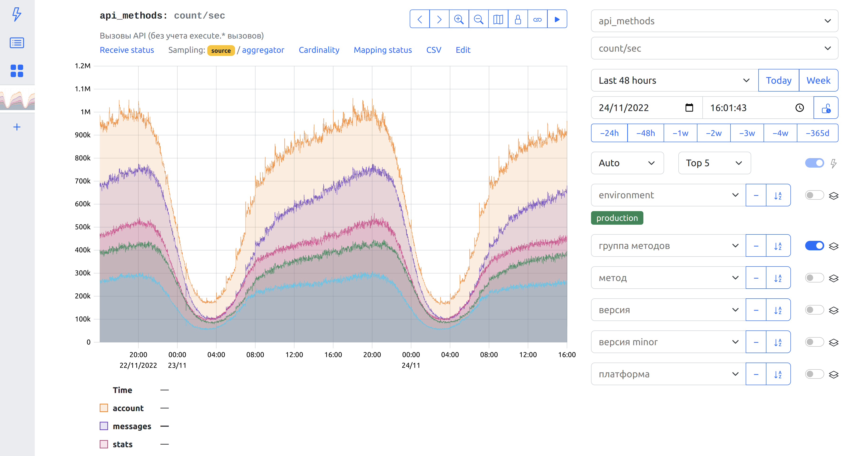The height and width of the screenshot is (456, 868).
Task: Shift time range back with left arrow
Action: (419, 19)
